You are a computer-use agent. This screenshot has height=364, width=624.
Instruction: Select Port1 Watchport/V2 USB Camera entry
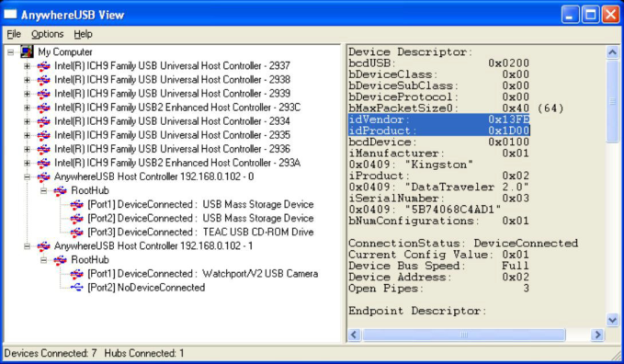pos(203,274)
